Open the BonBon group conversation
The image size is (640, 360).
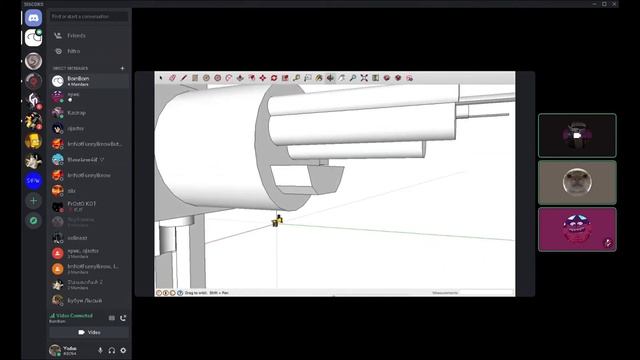tap(89, 81)
